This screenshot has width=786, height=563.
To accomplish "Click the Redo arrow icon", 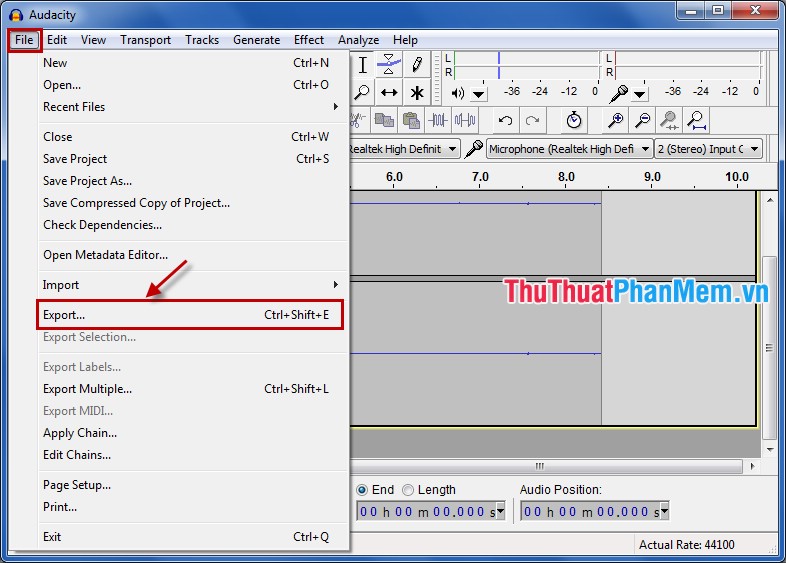I will tap(532, 120).
